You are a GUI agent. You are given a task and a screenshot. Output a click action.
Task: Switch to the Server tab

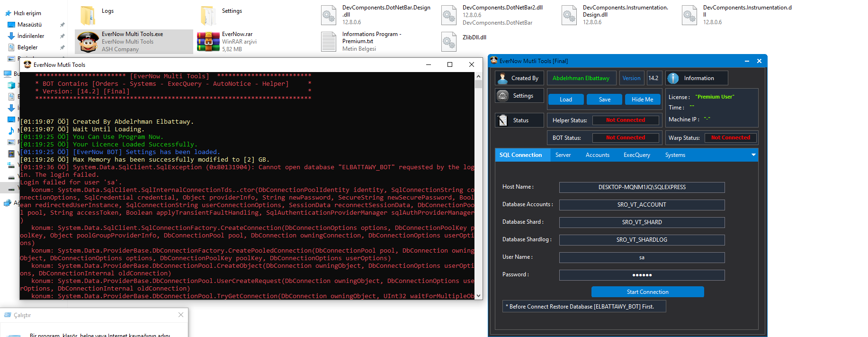563,155
